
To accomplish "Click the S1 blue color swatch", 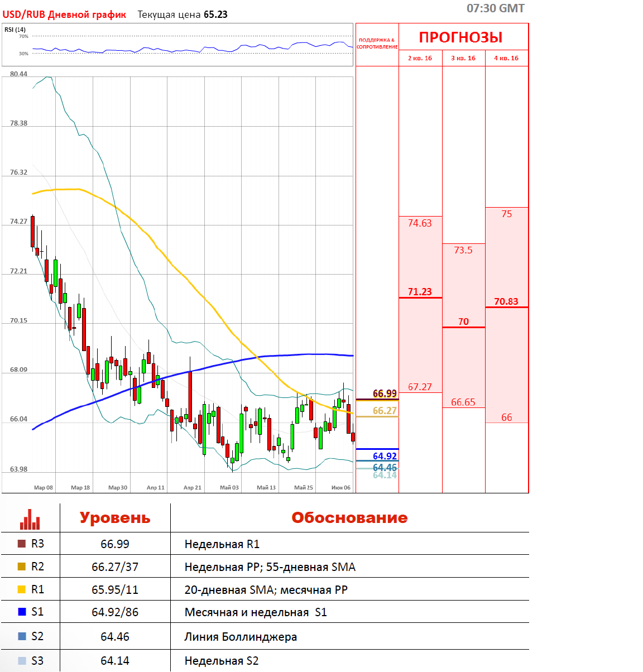I will coord(22,612).
